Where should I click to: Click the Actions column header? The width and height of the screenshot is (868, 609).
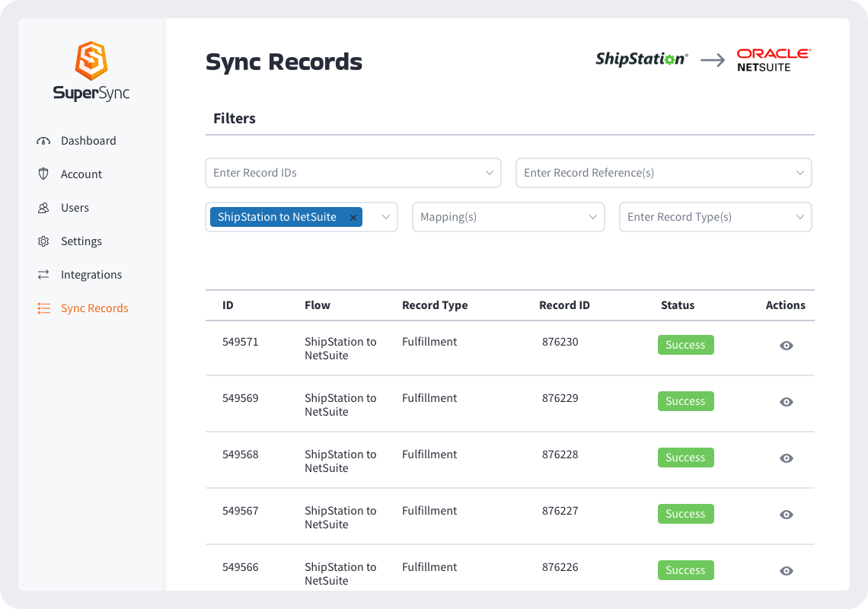[785, 305]
